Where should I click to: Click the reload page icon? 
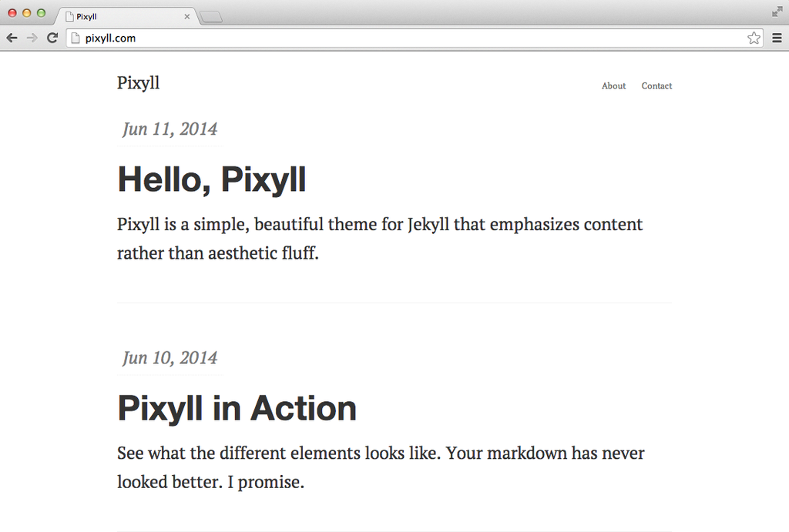(x=52, y=37)
